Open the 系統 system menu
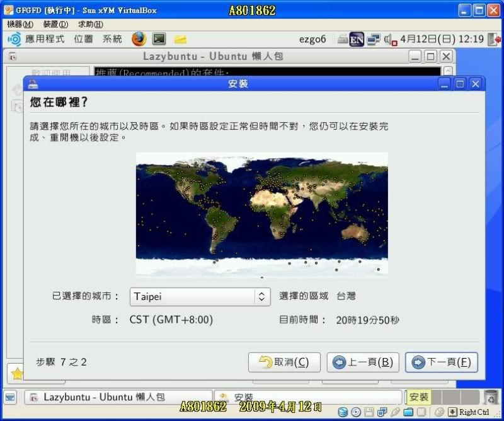The image size is (504, 421). click(112, 39)
